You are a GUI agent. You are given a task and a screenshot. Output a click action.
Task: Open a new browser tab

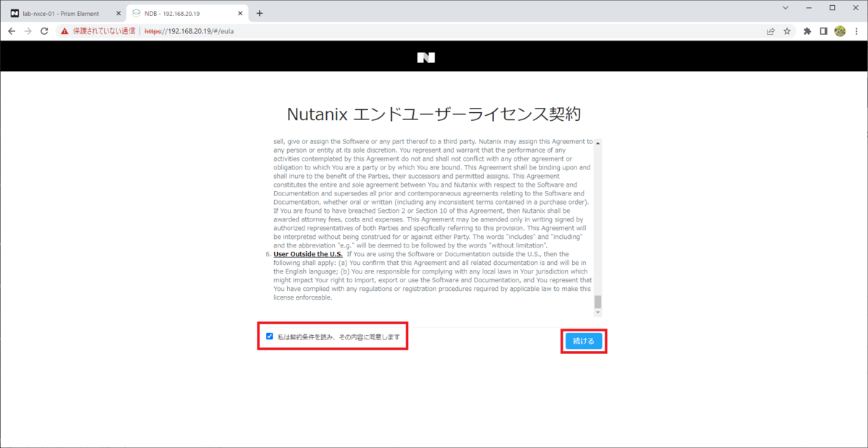click(x=260, y=13)
